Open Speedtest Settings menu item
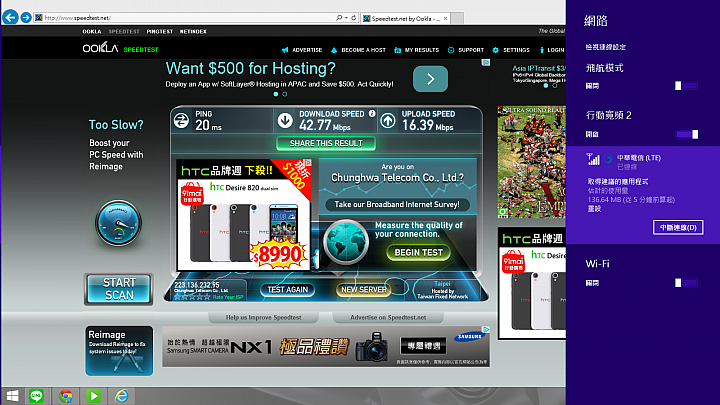Viewport: 720px width, 405px height. pos(511,50)
